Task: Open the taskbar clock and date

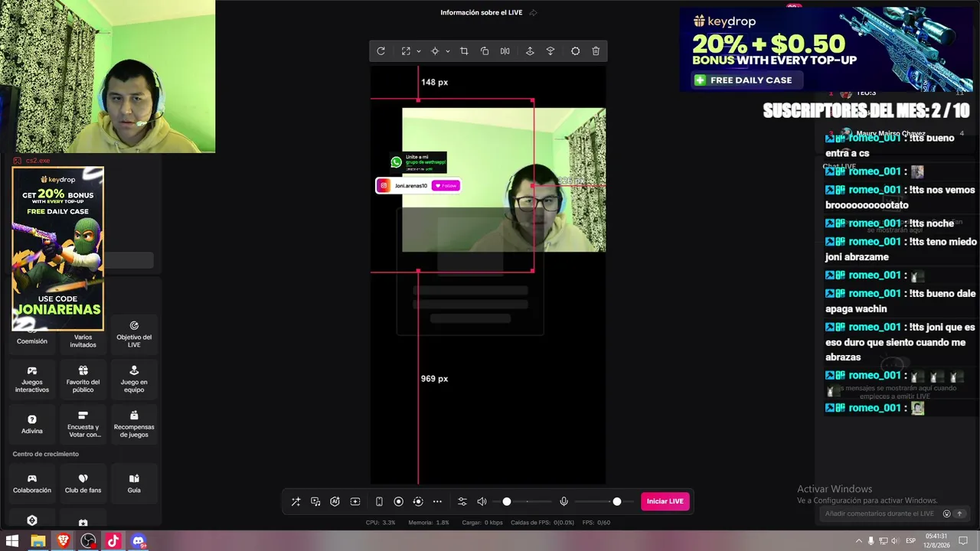Action: click(936, 541)
